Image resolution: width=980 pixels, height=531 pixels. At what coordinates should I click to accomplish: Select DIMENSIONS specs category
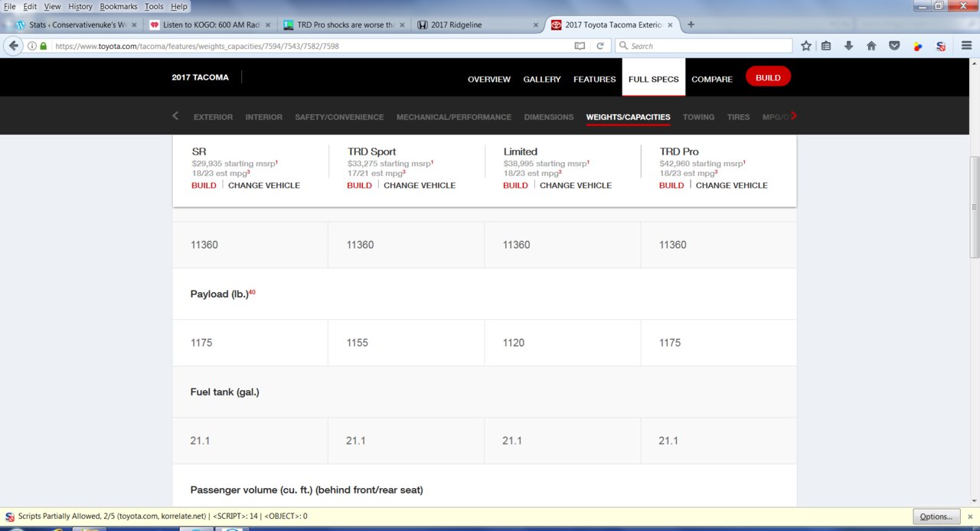pyautogui.click(x=549, y=117)
